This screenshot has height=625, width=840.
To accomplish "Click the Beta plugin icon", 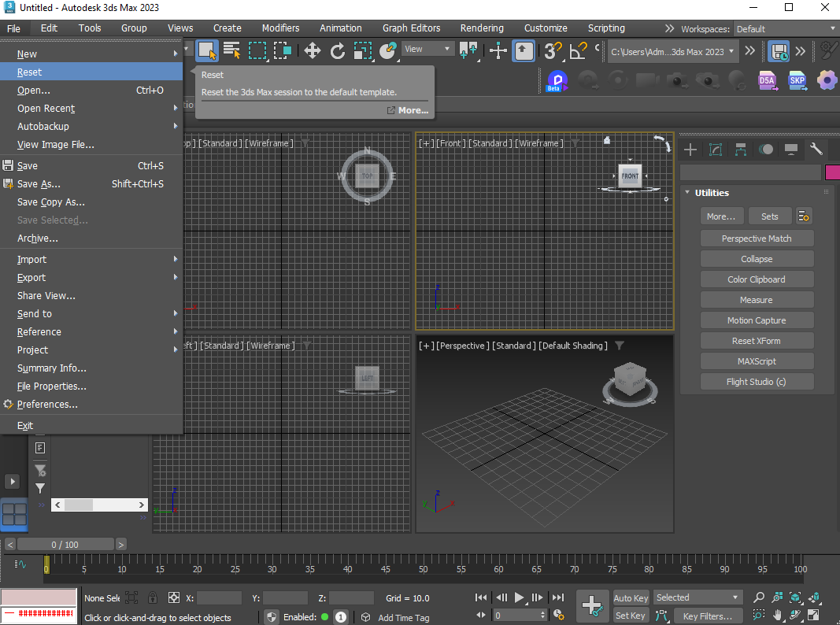I will point(557,81).
